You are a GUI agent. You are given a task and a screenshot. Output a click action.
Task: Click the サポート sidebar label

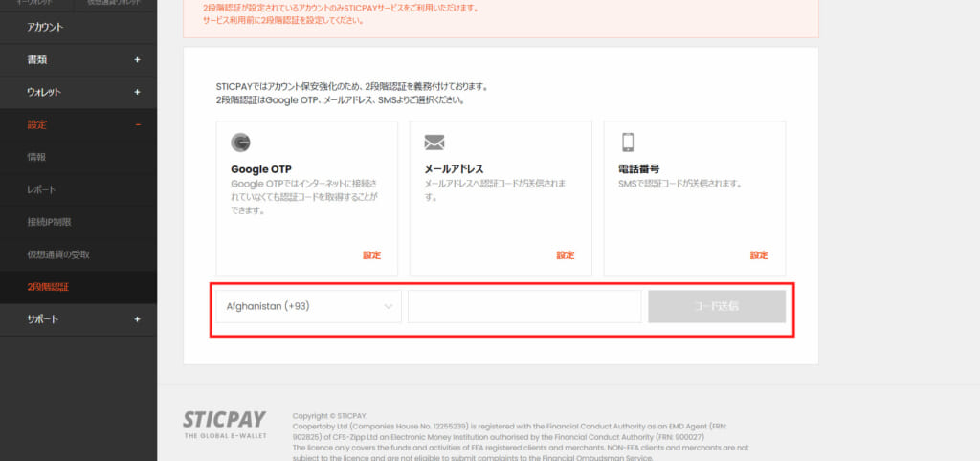[x=42, y=319]
